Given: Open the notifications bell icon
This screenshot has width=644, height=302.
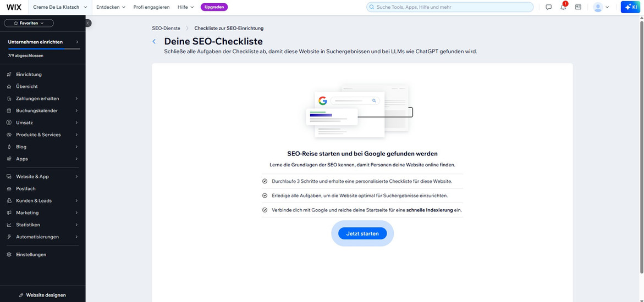Looking at the screenshot, I should click(x=563, y=7).
